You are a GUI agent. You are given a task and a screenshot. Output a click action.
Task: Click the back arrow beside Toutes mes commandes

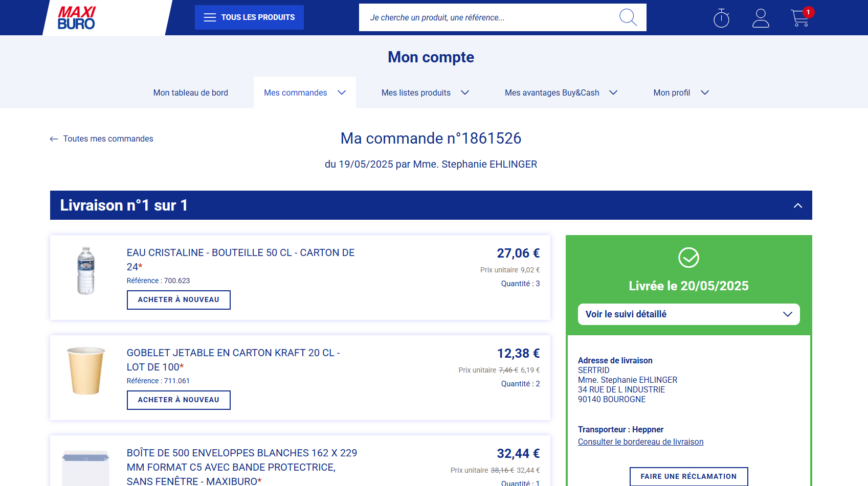(54, 139)
